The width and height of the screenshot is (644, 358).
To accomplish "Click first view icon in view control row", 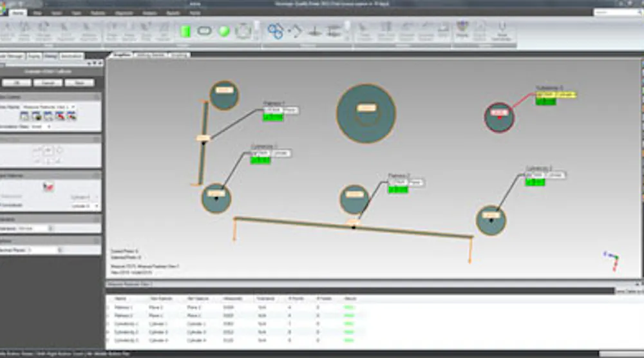I will (x=24, y=116).
